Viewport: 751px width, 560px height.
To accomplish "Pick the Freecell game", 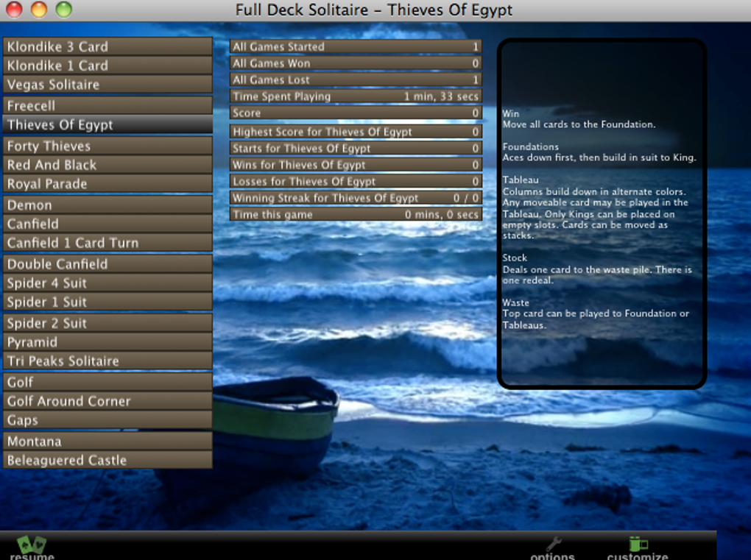I will 107,105.
